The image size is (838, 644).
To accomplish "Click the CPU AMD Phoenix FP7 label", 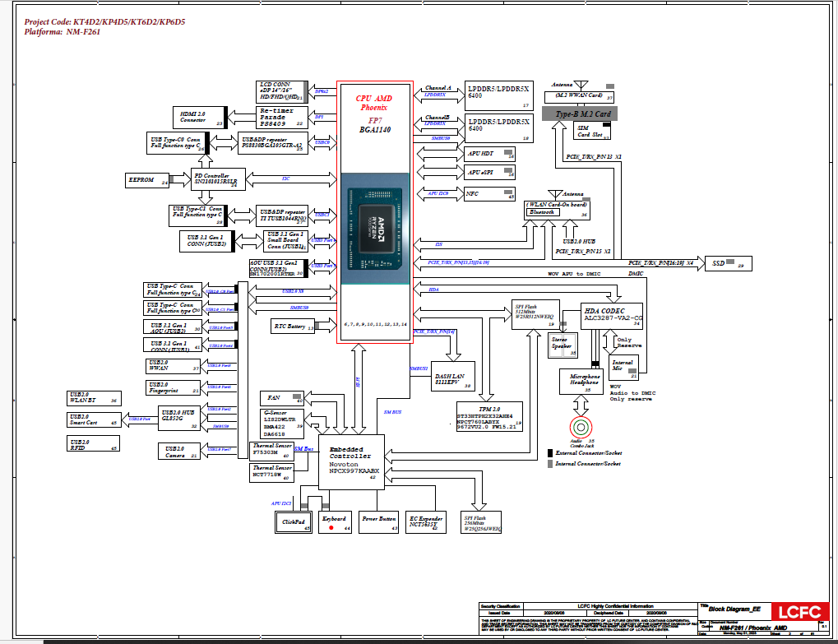I will coord(374,114).
